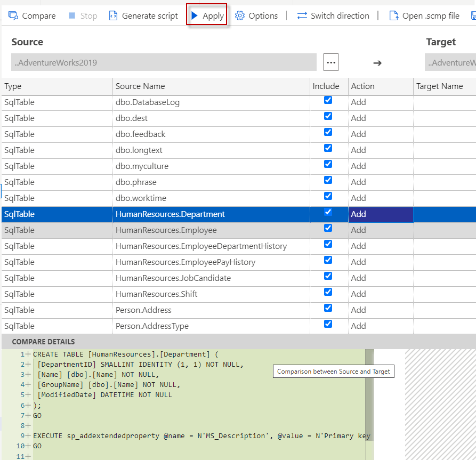Open .scmp file icon
The height and width of the screenshot is (460, 476).
pyautogui.click(x=393, y=16)
